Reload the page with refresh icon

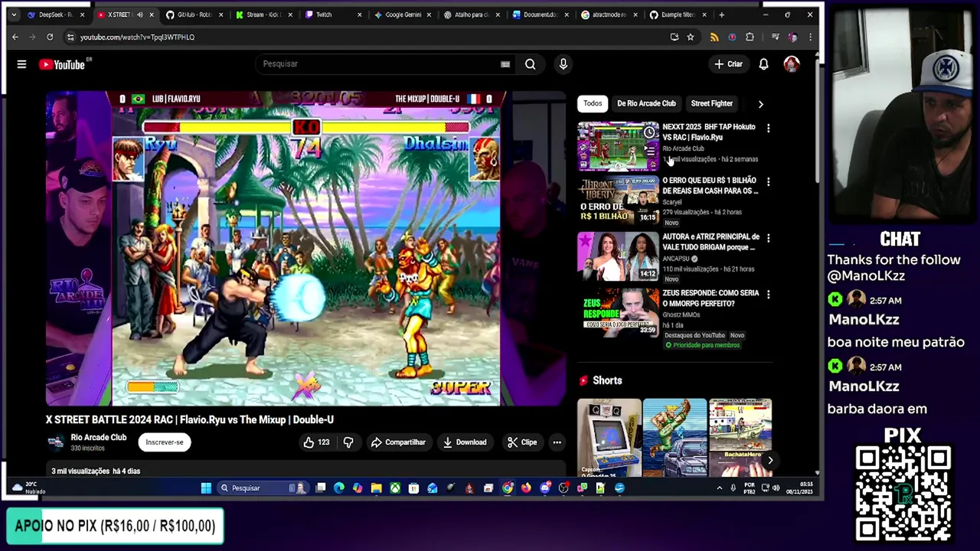click(50, 37)
